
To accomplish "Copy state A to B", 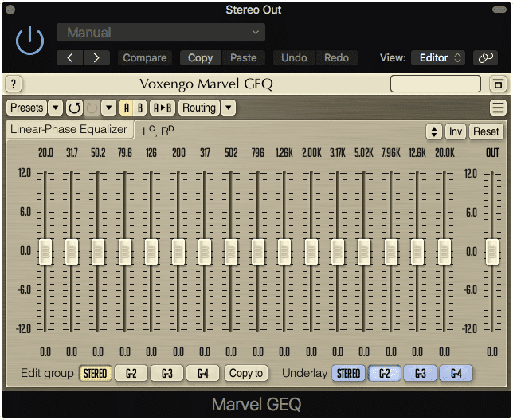I will pyautogui.click(x=163, y=108).
